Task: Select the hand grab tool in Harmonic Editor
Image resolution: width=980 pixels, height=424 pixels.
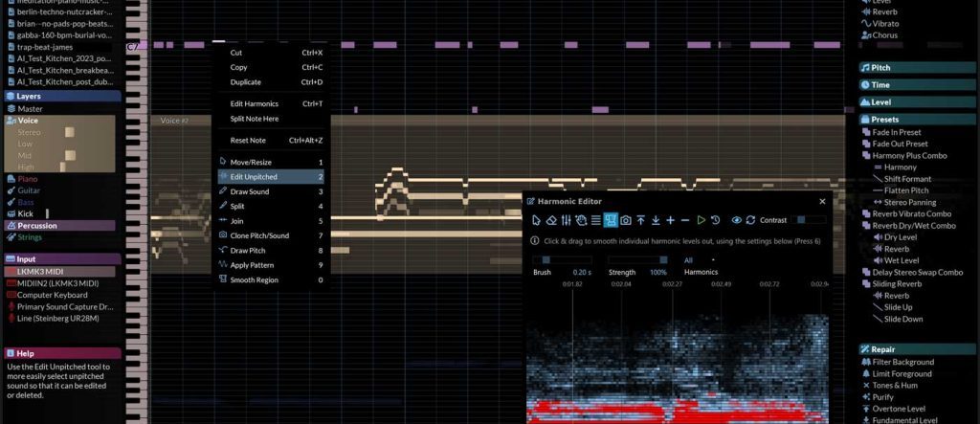Action: 581,220
